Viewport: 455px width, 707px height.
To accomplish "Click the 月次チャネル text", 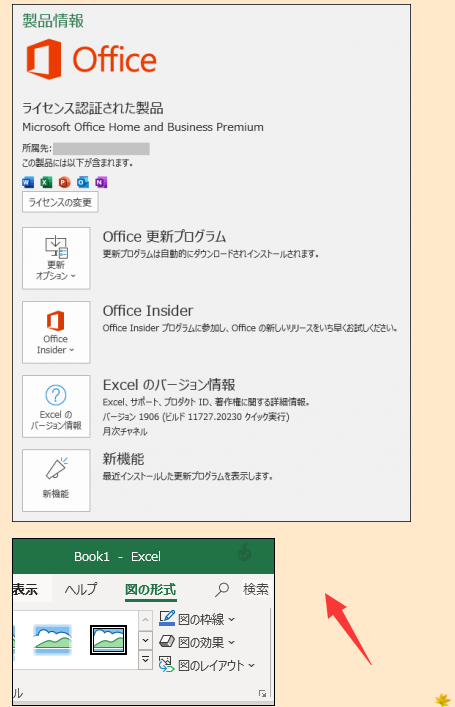I will click(x=125, y=432).
